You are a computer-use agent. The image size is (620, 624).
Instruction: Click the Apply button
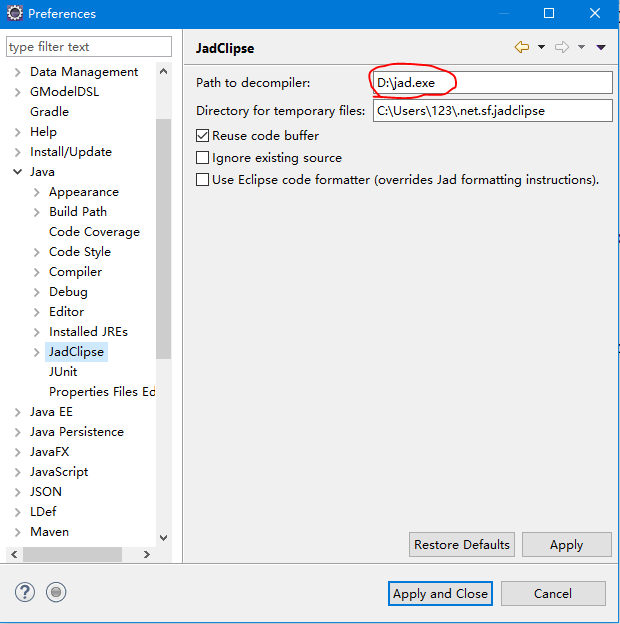[567, 544]
